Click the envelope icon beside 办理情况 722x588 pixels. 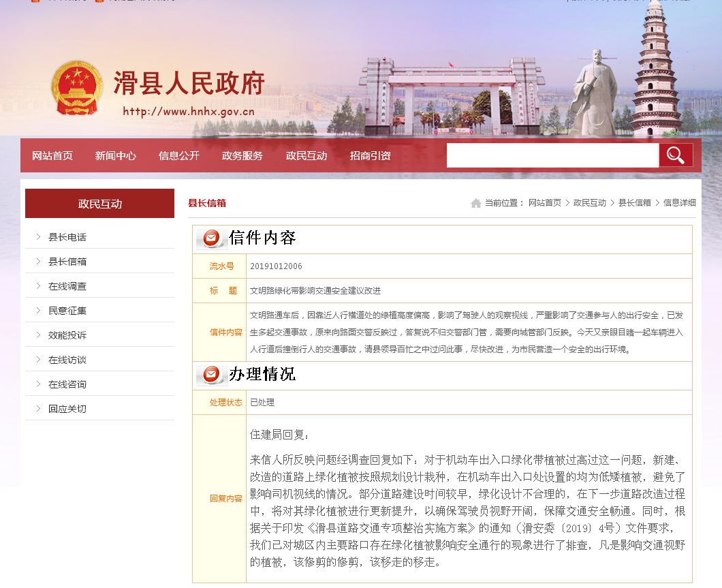[x=211, y=375]
